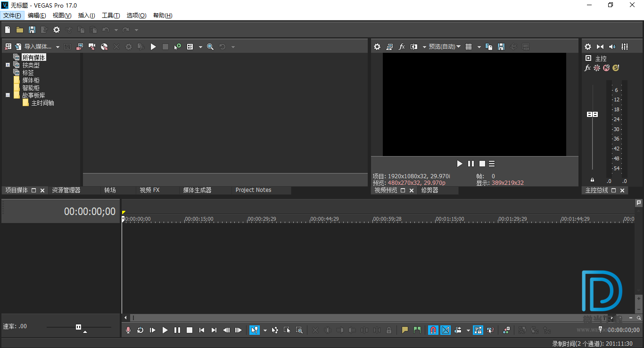Adjust the master volume fader
The width and height of the screenshot is (644, 348).
point(593,114)
